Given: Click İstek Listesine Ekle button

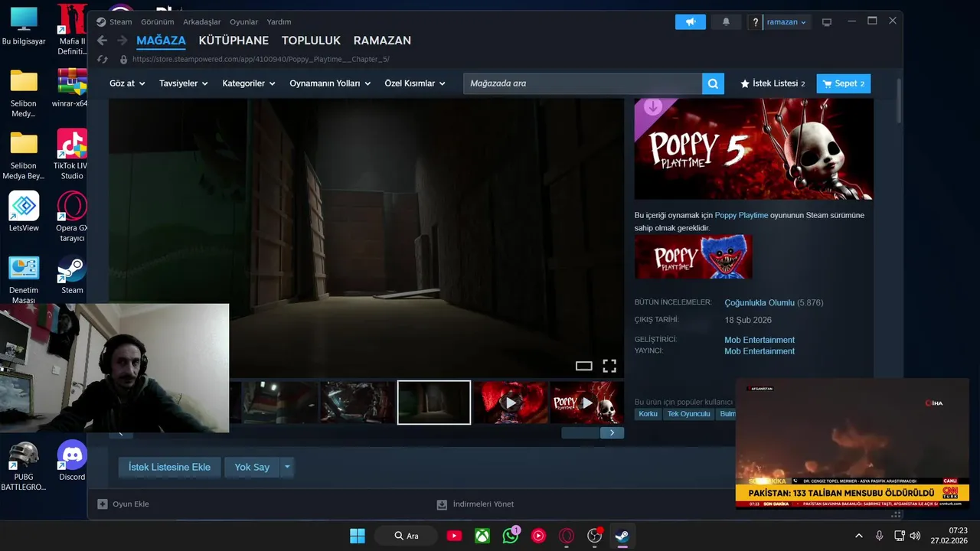Looking at the screenshot, I should (169, 467).
